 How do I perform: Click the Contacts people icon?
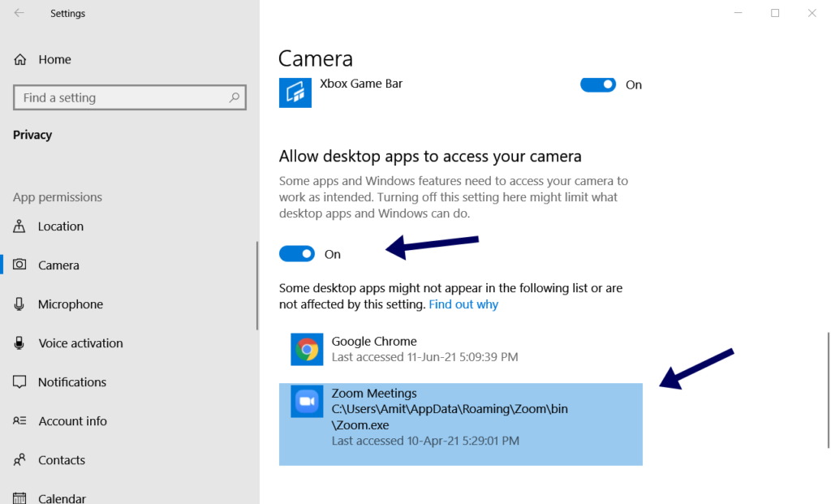click(x=19, y=459)
